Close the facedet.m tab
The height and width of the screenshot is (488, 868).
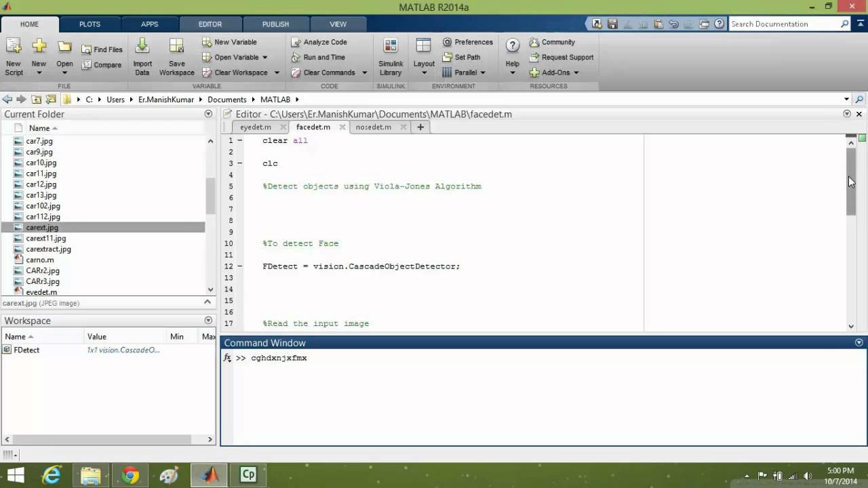click(342, 127)
